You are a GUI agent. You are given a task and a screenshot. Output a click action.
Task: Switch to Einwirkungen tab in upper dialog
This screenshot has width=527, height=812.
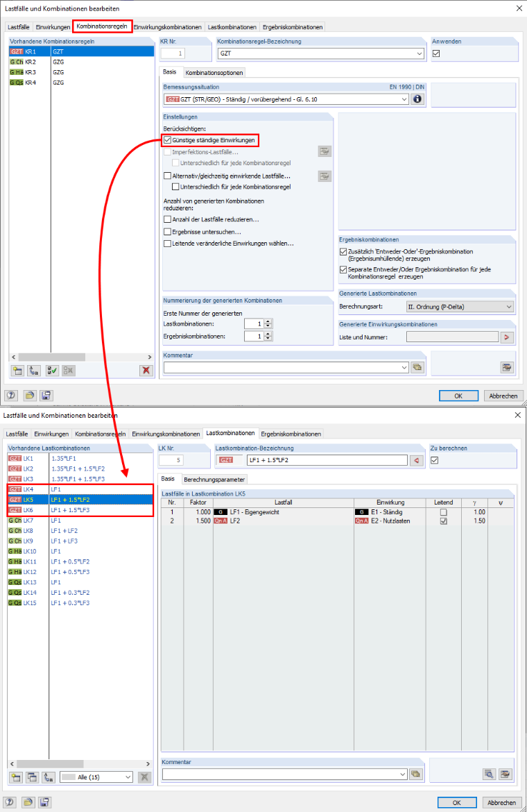(x=53, y=27)
